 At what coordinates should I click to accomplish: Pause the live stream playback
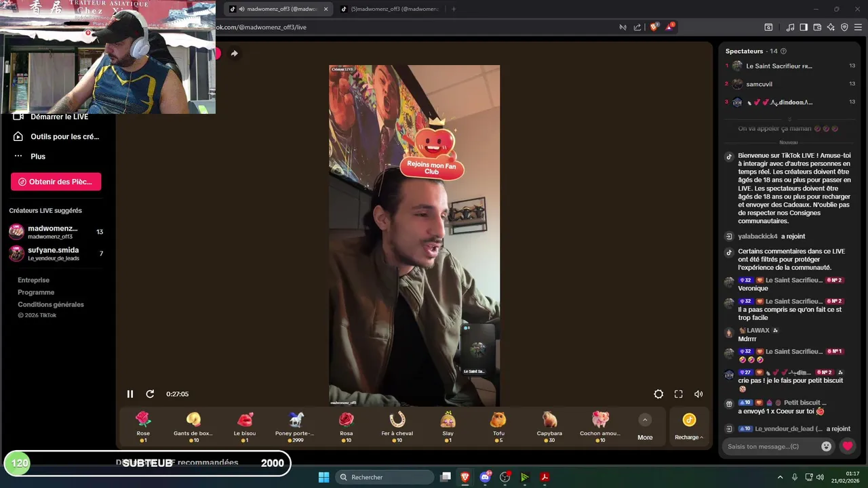[130, 394]
